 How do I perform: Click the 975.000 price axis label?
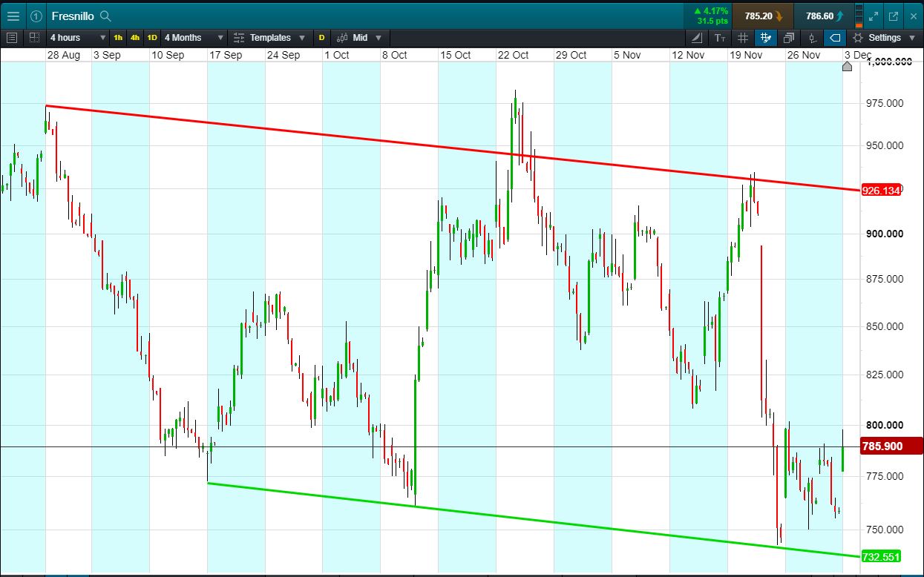point(884,103)
